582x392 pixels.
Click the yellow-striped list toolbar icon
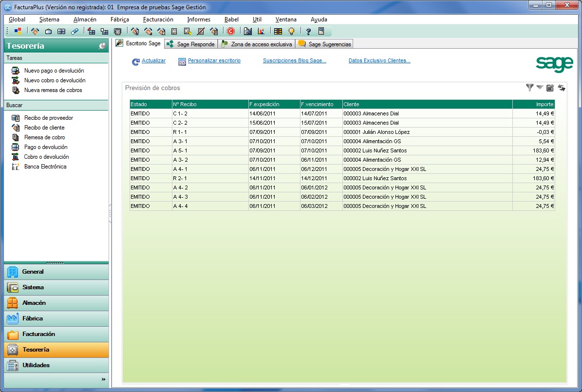tap(278, 31)
